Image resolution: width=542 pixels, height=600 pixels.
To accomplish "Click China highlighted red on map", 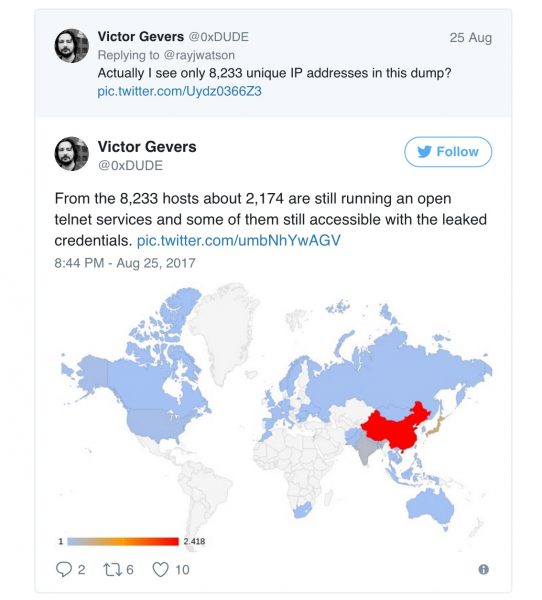I will click(394, 429).
